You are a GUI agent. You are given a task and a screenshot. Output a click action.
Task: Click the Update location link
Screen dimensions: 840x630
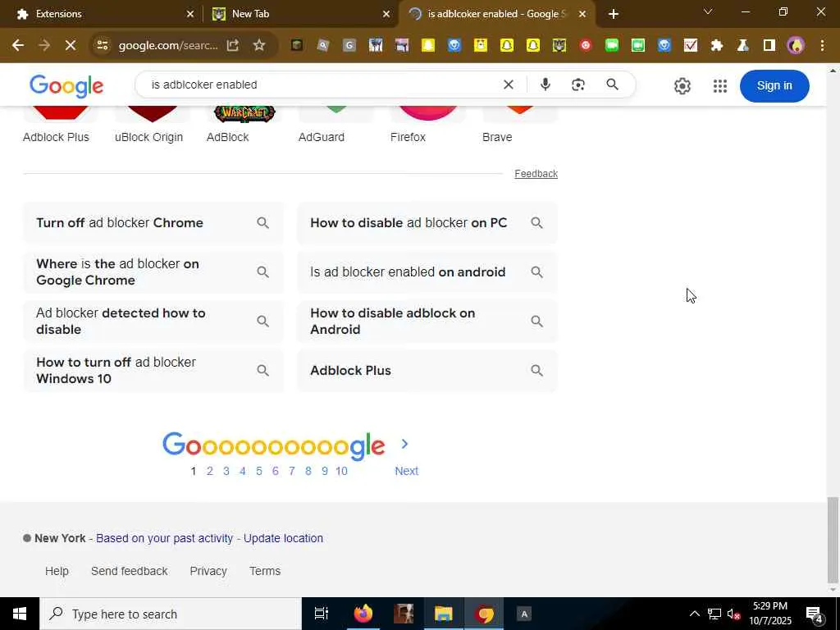pyautogui.click(x=283, y=538)
